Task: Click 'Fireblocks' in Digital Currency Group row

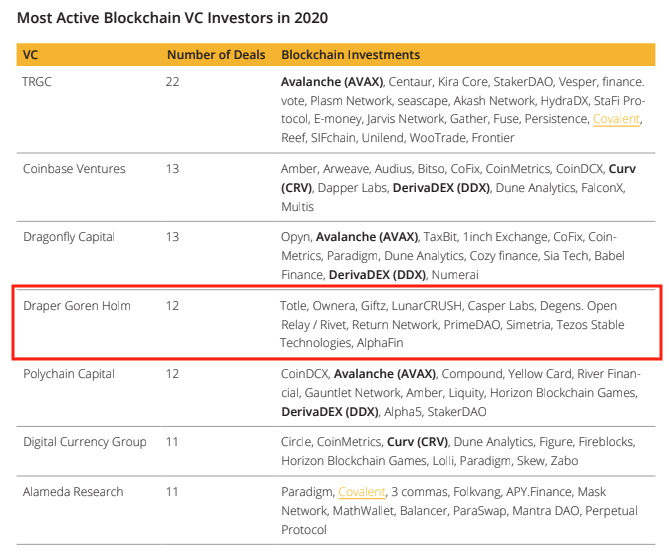Action: pos(607,442)
